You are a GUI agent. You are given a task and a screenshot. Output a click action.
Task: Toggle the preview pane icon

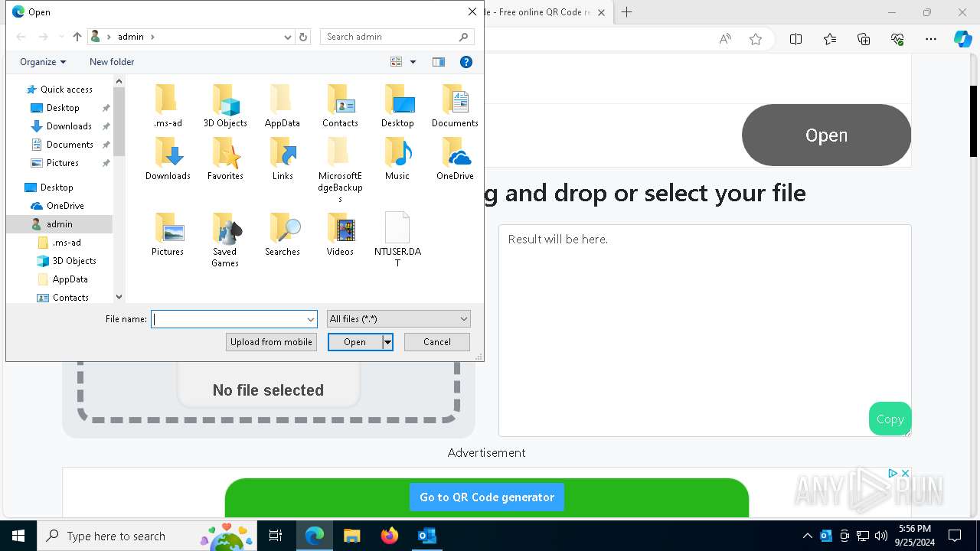439,62
